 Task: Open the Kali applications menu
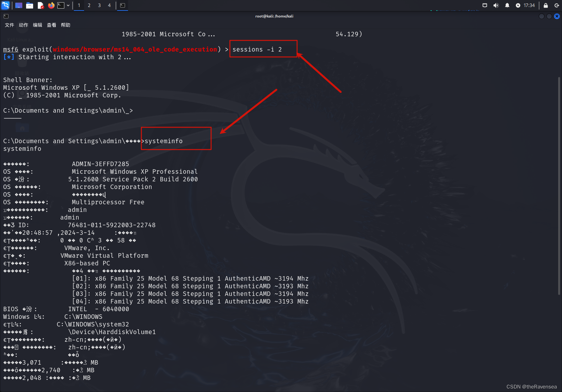pyautogui.click(x=5, y=5)
